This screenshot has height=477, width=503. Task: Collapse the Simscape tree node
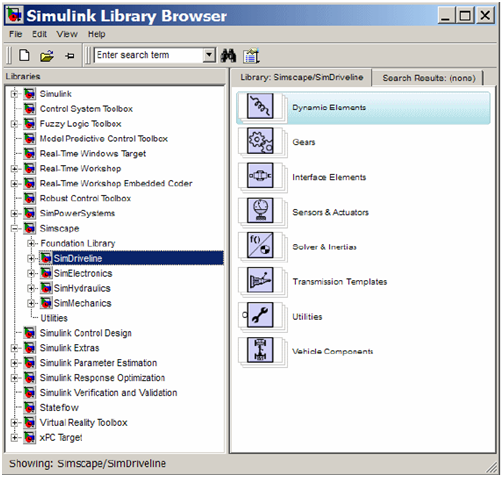[14, 229]
